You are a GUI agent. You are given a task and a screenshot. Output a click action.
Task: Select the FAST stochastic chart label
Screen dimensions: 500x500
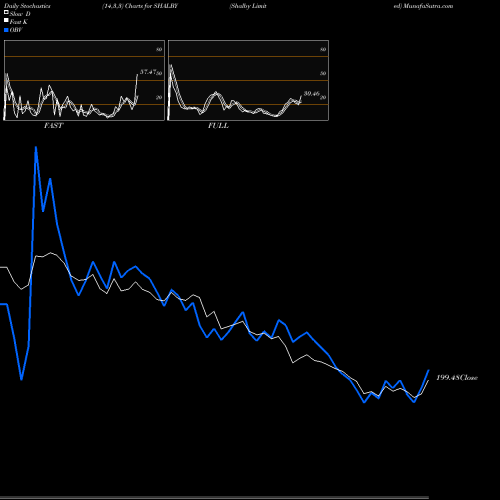click(53, 126)
